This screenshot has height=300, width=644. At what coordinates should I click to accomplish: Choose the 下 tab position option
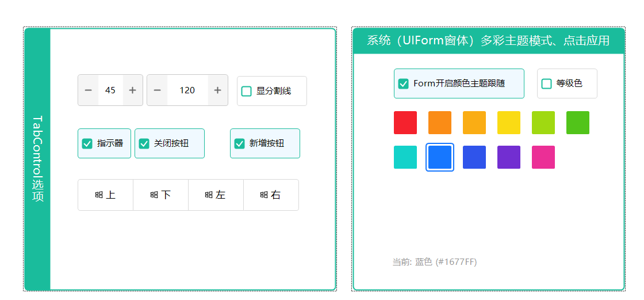[160, 195]
